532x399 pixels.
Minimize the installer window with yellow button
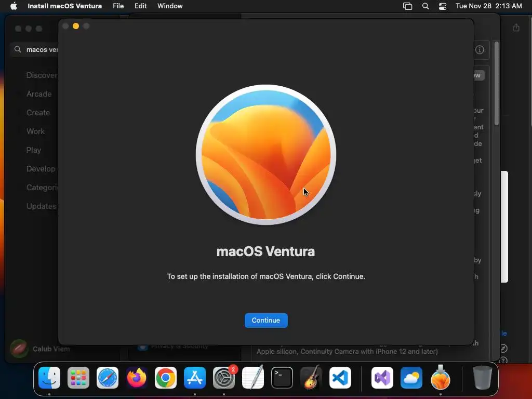point(76,26)
